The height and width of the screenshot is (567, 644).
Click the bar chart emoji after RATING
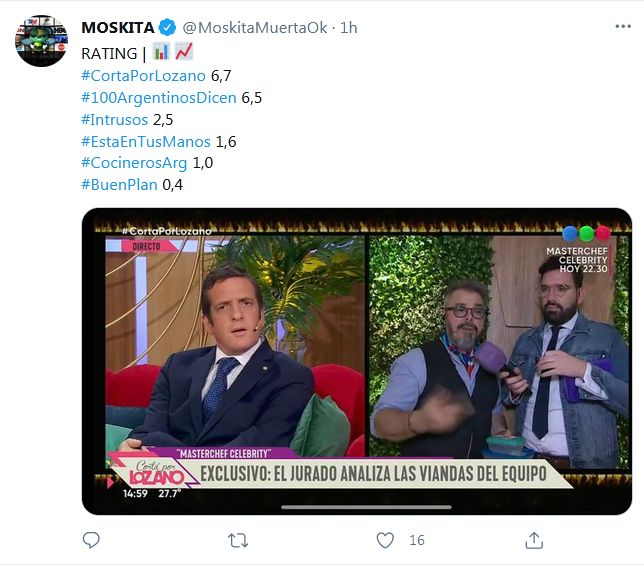pos(161,51)
